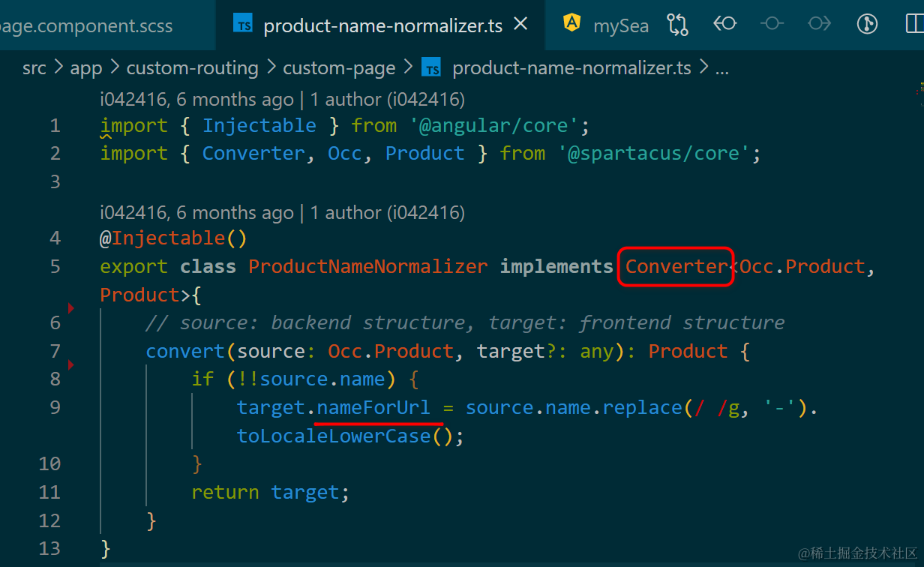Screen dimensions: 924x567
Task: Close the product-name-normalizer.ts tab
Action: [520, 25]
